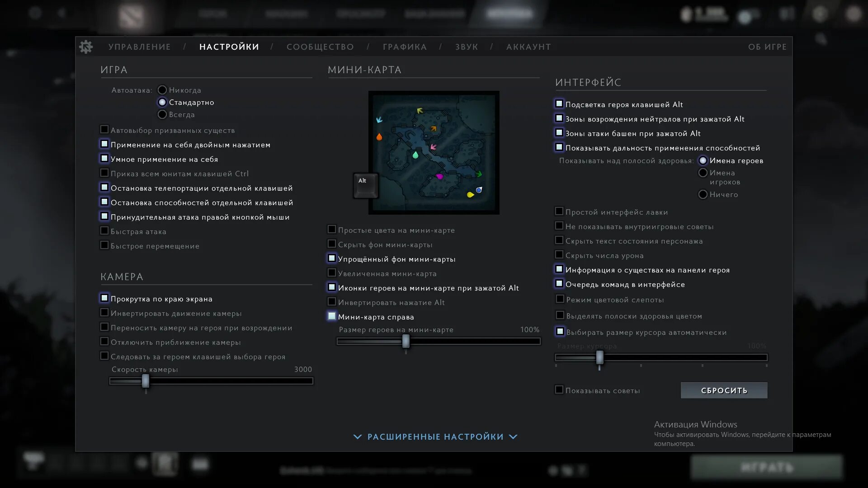Open the ОБ ИГРЕ link

click(x=767, y=47)
